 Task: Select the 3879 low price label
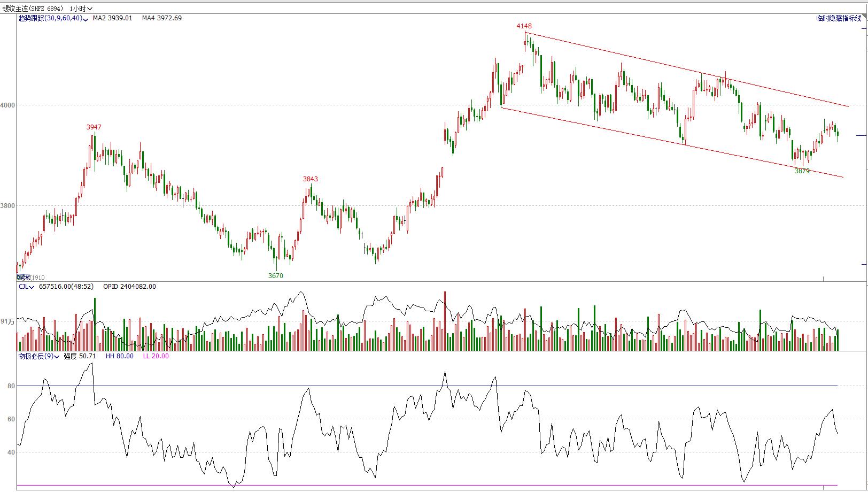[802, 171]
